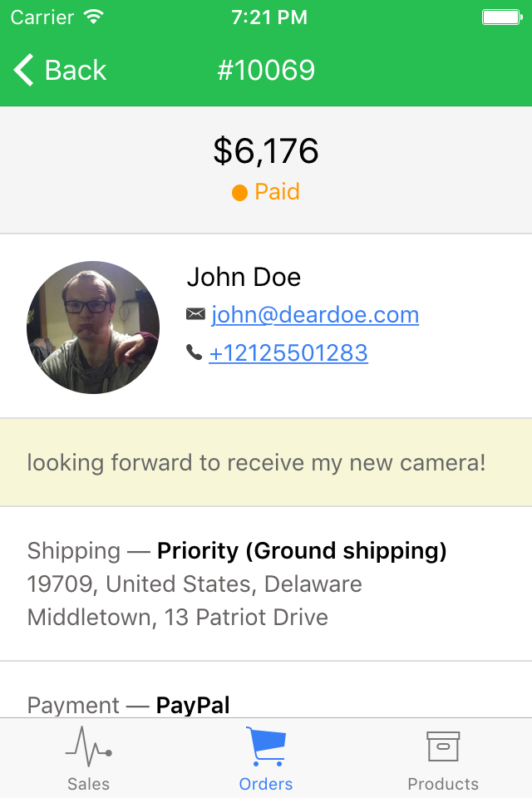532x798 pixels.
Task: Open the Sales pulse icon
Action: point(89,746)
